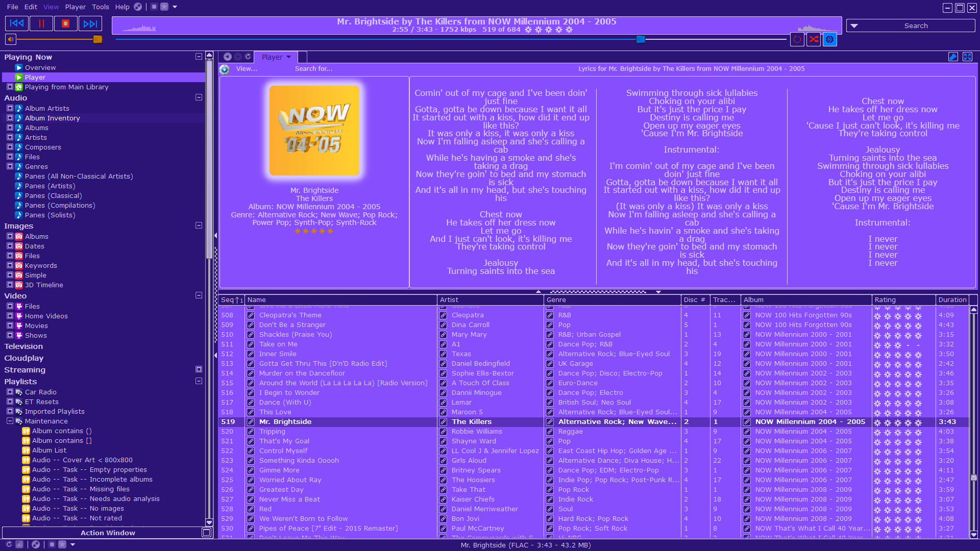The width and height of the screenshot is (980, 551).
Task: Collapse the Playlists section
Action: 199,381
